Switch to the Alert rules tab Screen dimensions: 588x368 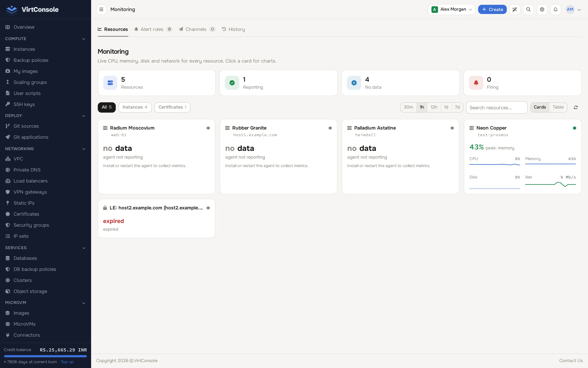coord(153,29)
